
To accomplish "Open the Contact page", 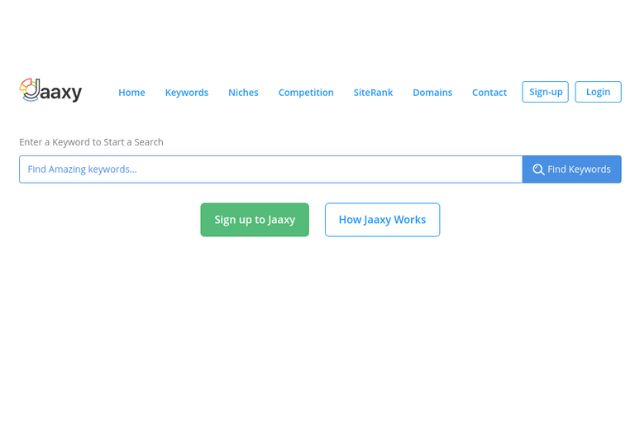I will tap(489, 93).
